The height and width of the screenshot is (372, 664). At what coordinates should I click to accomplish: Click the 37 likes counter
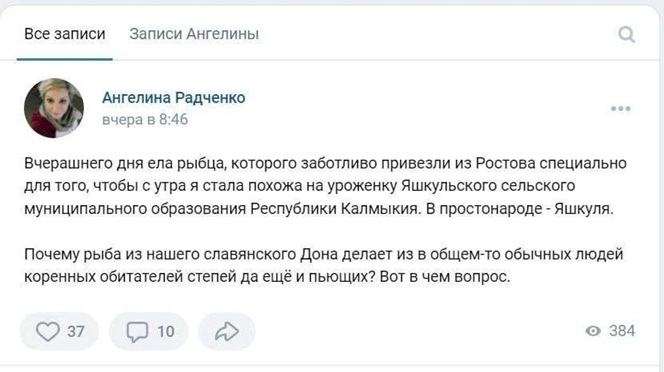click(76, 331)
